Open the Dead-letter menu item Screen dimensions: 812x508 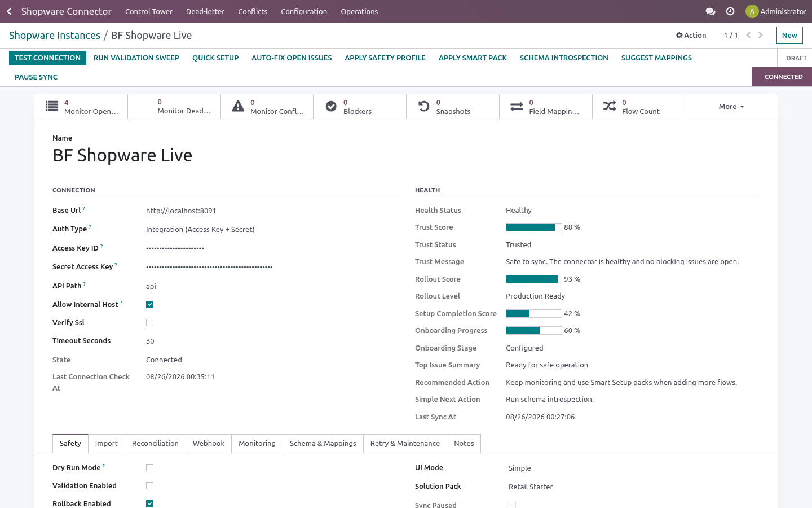(x=205, y=11)
